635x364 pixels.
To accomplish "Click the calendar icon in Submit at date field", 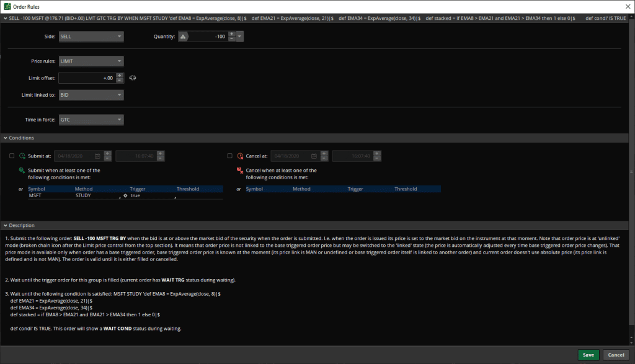I will click(97, 156).
